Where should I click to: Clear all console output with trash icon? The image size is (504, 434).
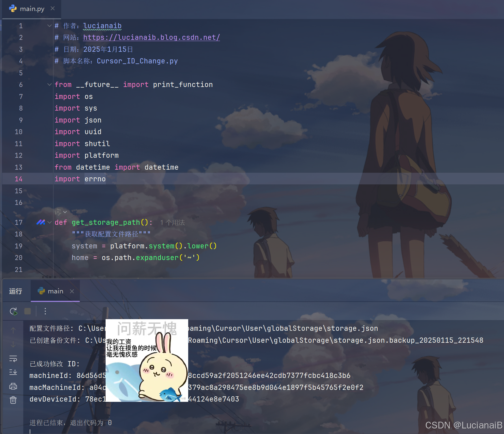[13, 400]
